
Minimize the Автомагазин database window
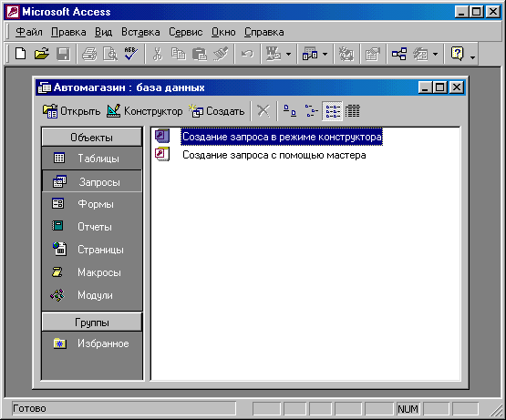[425, 87]
